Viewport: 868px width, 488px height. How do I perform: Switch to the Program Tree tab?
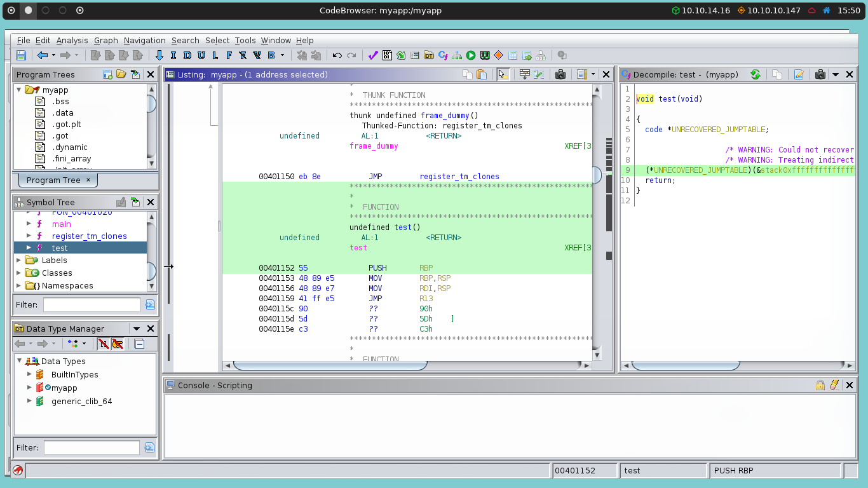pyautogui.click(x=53, y=180)
